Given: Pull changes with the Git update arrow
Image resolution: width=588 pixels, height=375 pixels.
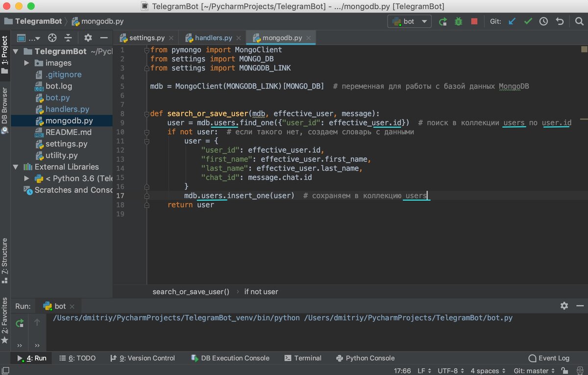Looking at the screenshot, I should (511, 21).
